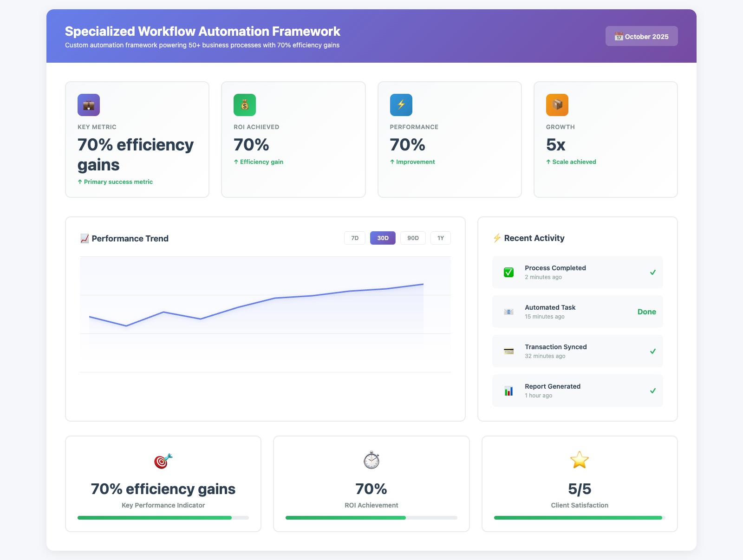
Task: Select the 30D time range
Action: tap(383, 238)
